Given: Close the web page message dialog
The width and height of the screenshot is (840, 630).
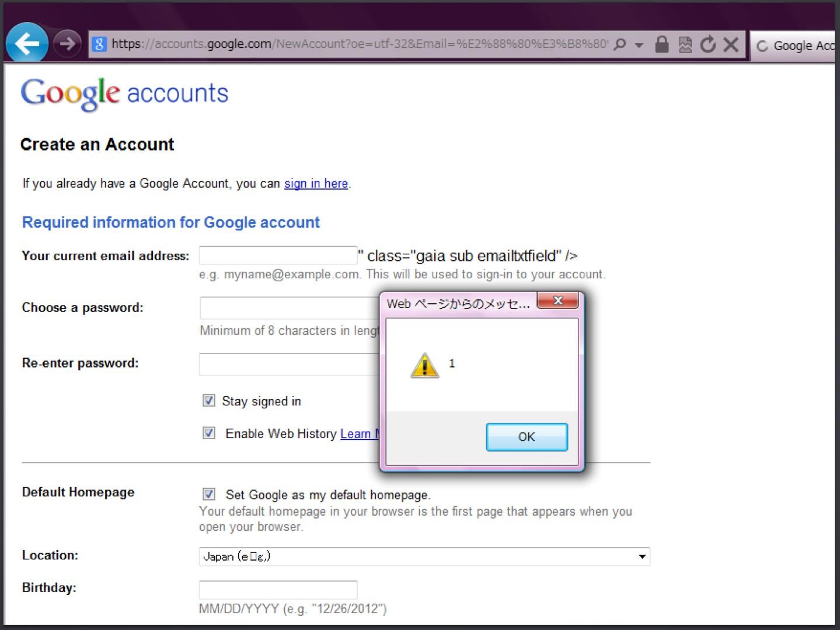Looking at the screenshot, I should click(557, 300).
